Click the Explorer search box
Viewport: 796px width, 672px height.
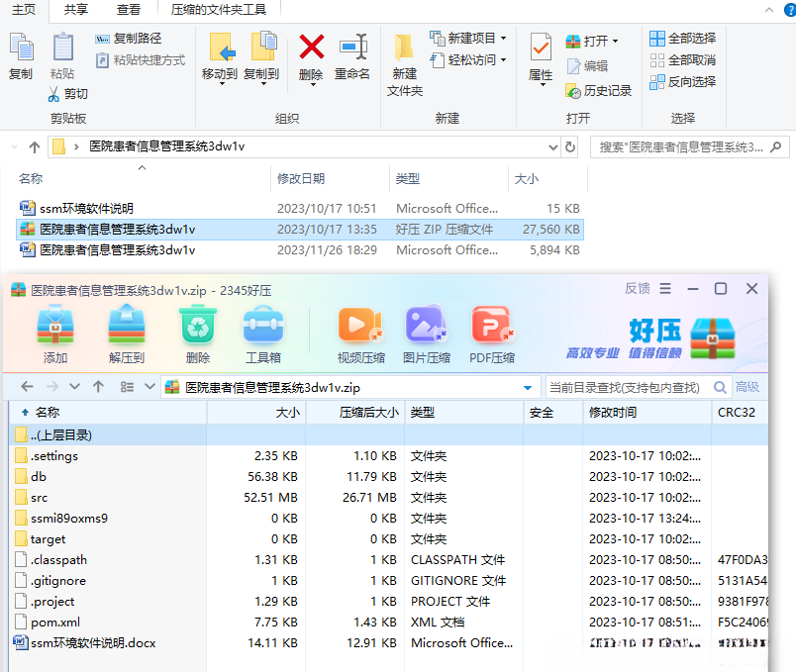click(x=689, y=147)
